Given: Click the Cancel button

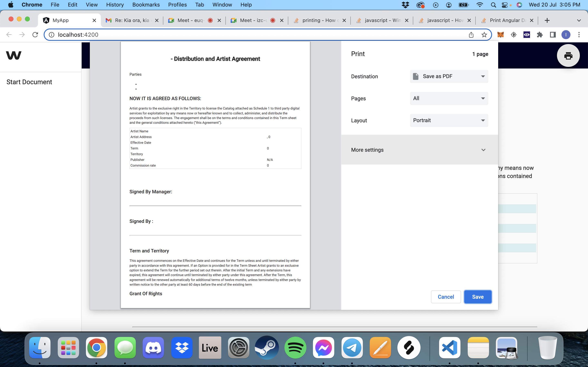Looking at the screenshot, I should coord(446,297).
